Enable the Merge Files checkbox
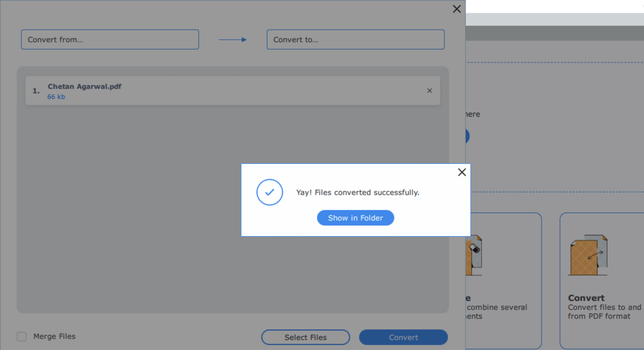 pos(21,336)
